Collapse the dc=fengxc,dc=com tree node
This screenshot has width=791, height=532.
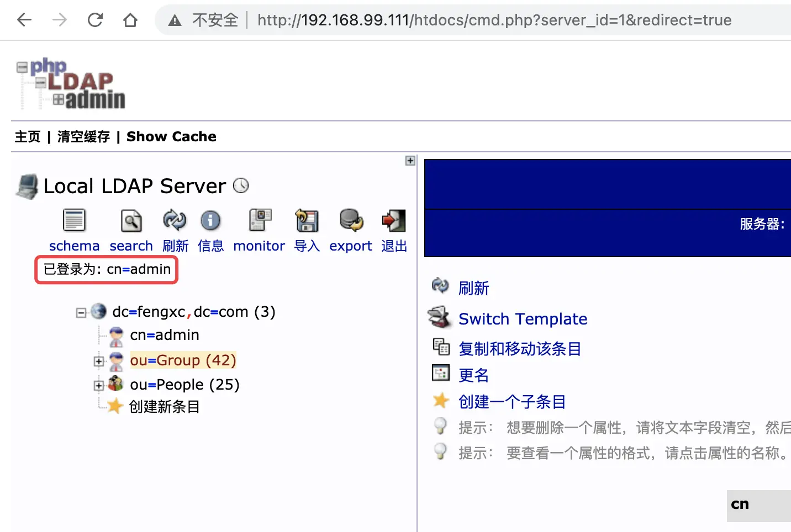click(x=81, y=313)
